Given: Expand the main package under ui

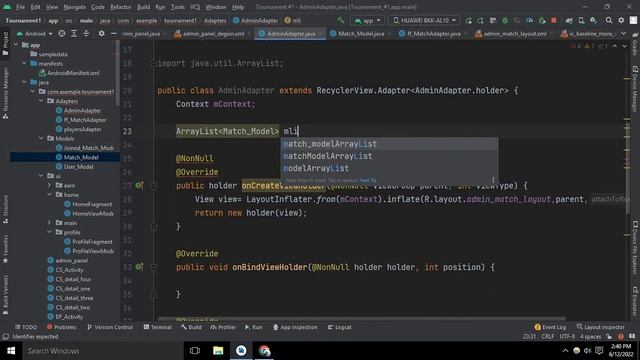Looking at the screenshot, I should pyautogui.click(x=50, y=223).
